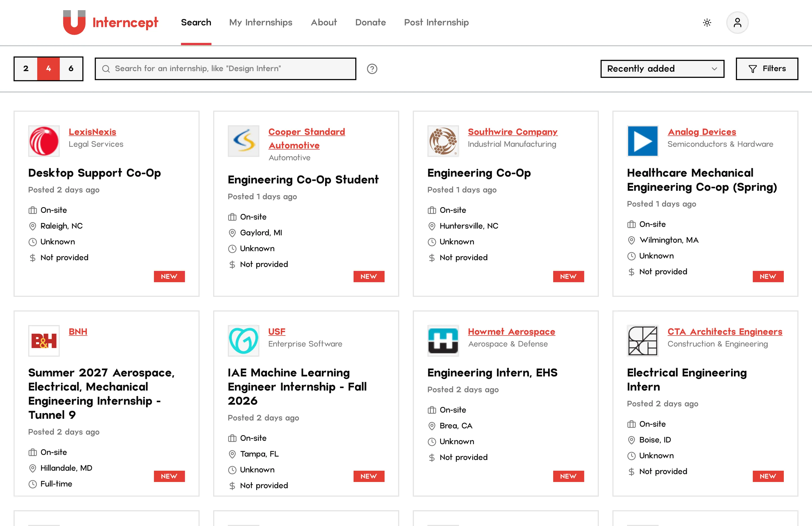Screen dimensions: 812x526
Task: Click the CTA Architects Engineers logo
Action: pyautogui.click(x=643, y=341)
